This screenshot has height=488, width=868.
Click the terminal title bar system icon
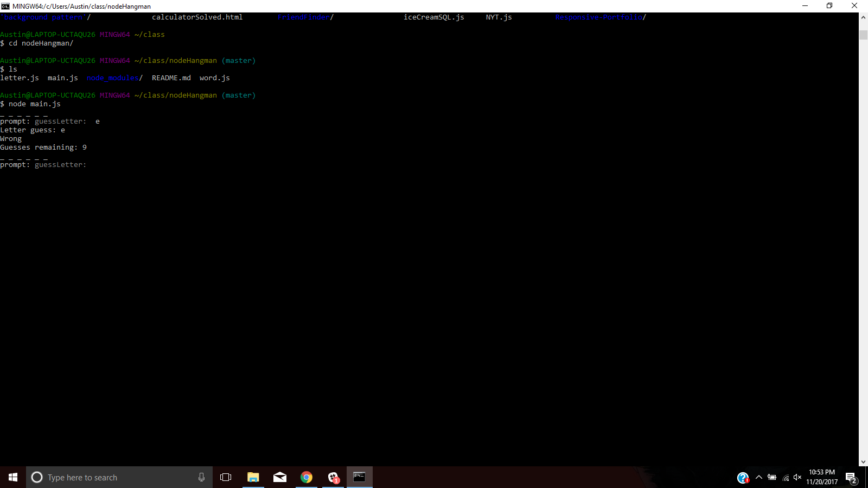(5, 6)
